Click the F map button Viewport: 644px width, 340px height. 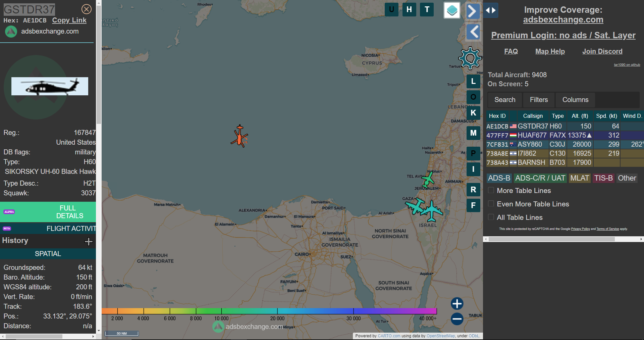(473, 205)
